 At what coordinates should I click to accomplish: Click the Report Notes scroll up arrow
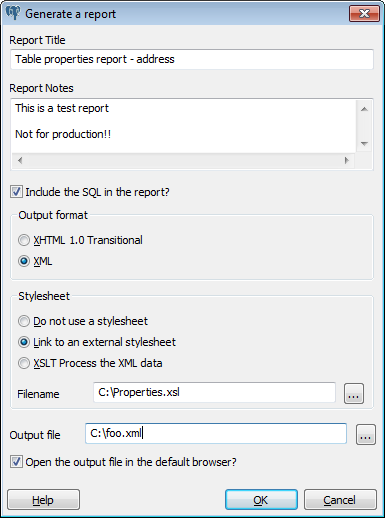point(364,109)
